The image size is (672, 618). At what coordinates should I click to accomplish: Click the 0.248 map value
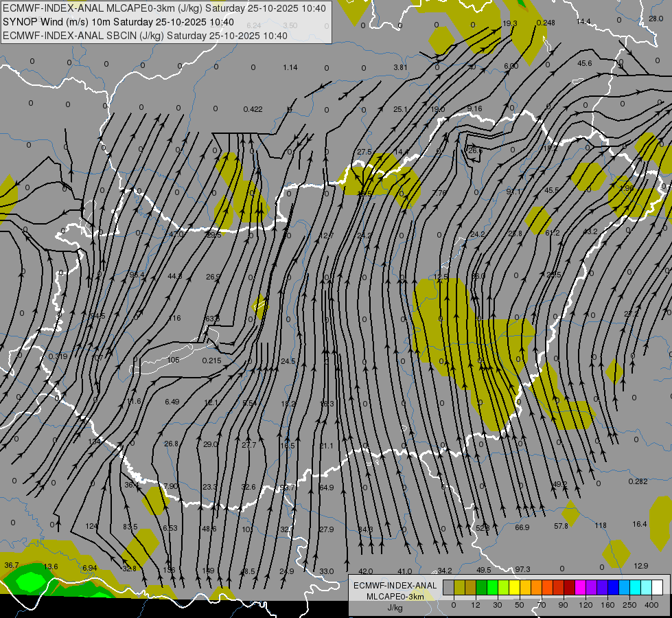(546, 23)
